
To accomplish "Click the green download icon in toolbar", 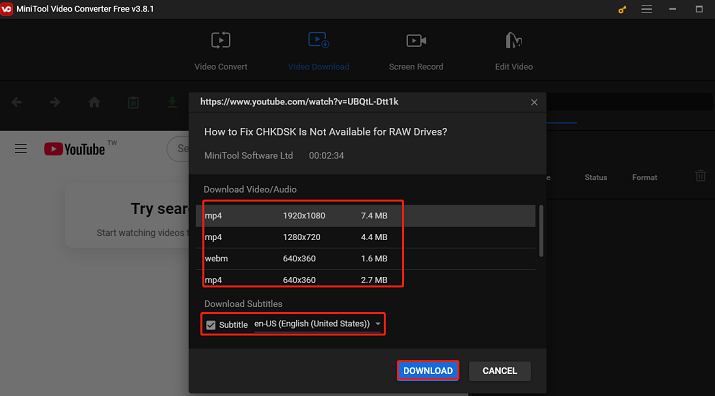I will pos(172,102).
